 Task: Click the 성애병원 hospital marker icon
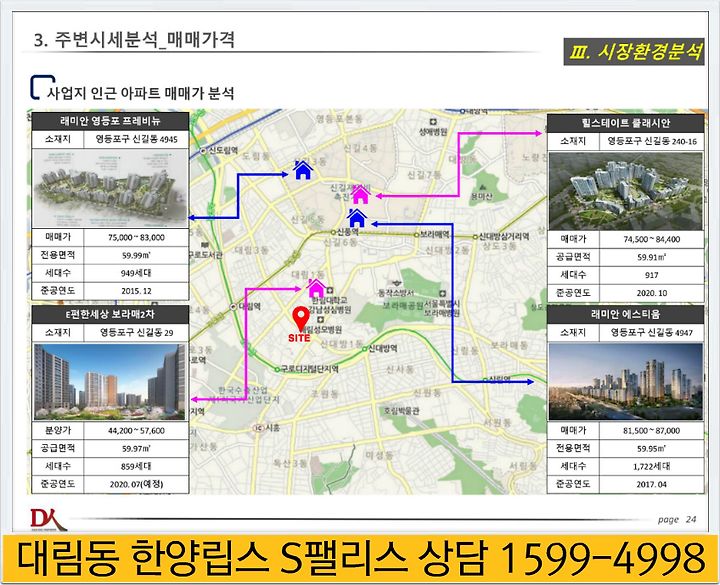433,122
